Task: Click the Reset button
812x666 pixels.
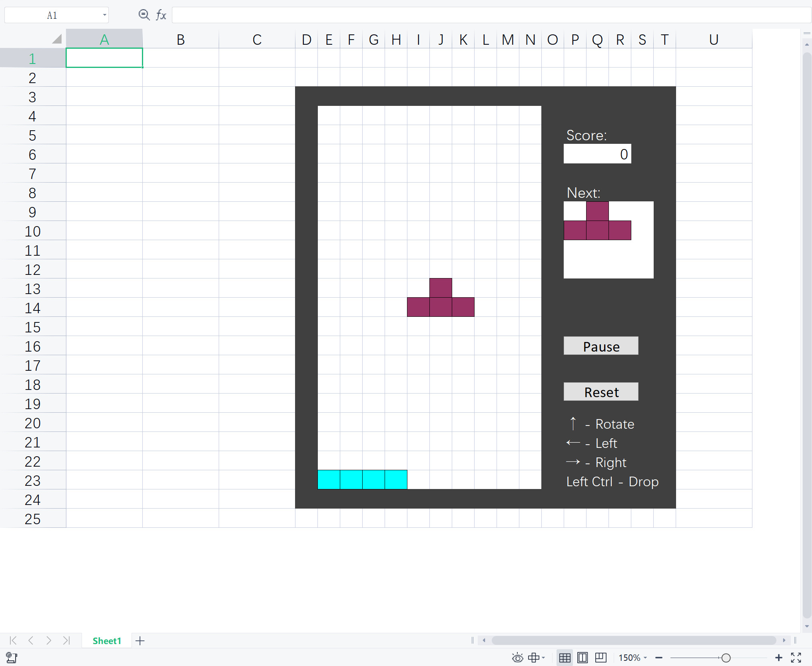Action: click(601, 392)
